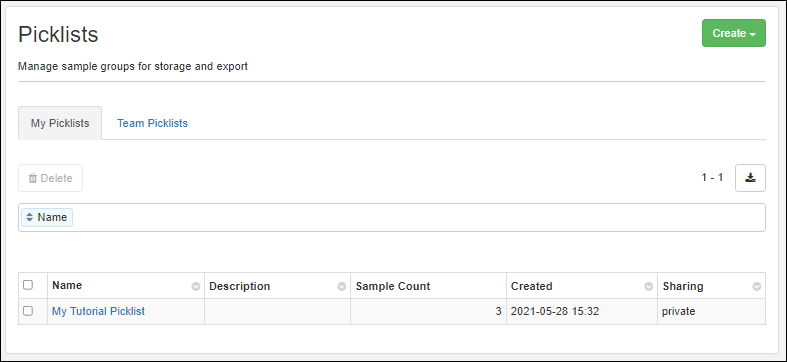Screen dimensions: 787x362
Task: Click the Name sort filter tag
Action: [47, 217]
